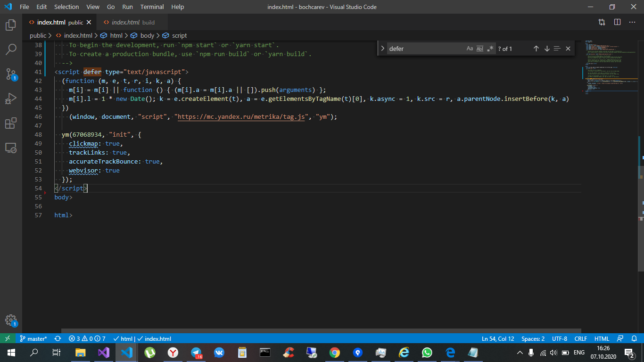Close the find widget

[568, 49]
